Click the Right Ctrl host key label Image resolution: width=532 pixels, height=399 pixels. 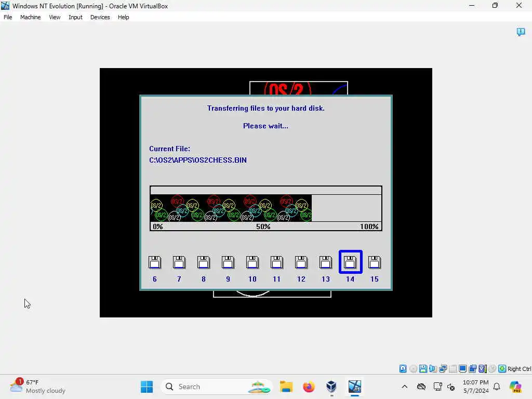coord(519,369)
